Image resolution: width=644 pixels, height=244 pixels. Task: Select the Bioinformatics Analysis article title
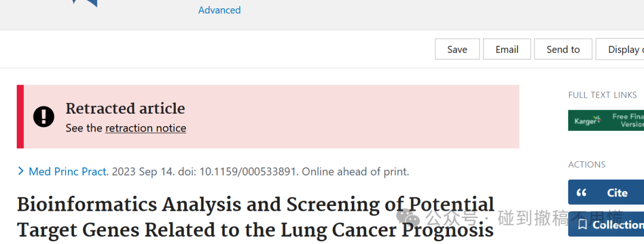click(255, 217)
